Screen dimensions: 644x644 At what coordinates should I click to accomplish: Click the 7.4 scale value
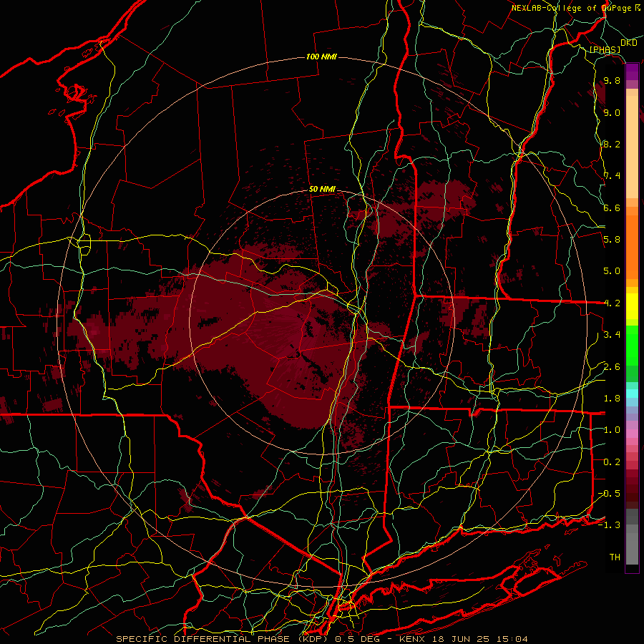(612, 176)
